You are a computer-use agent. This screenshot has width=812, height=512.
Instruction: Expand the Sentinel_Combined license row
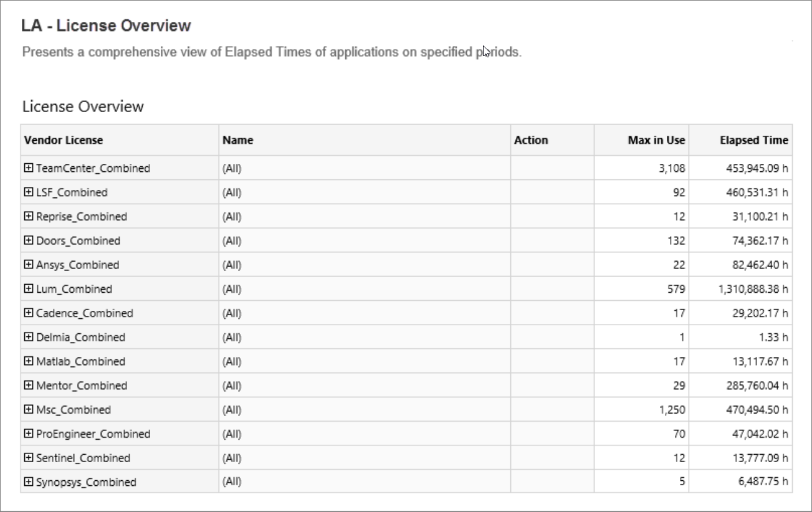(x=27, y=458)
